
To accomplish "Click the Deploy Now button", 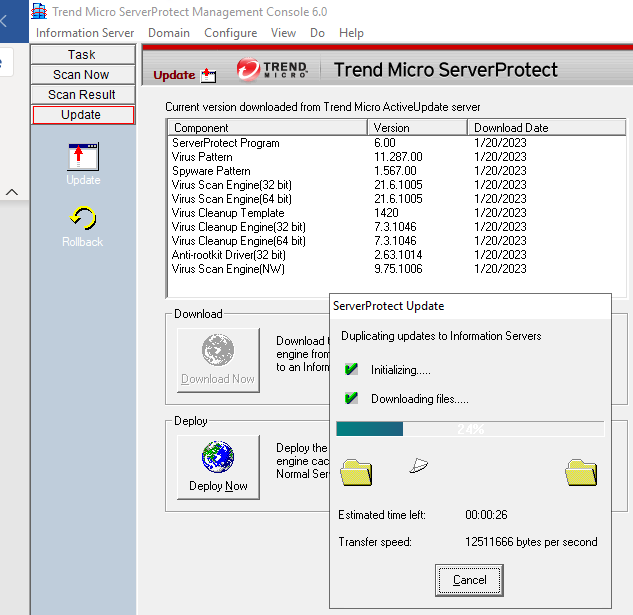I will 218,467.
